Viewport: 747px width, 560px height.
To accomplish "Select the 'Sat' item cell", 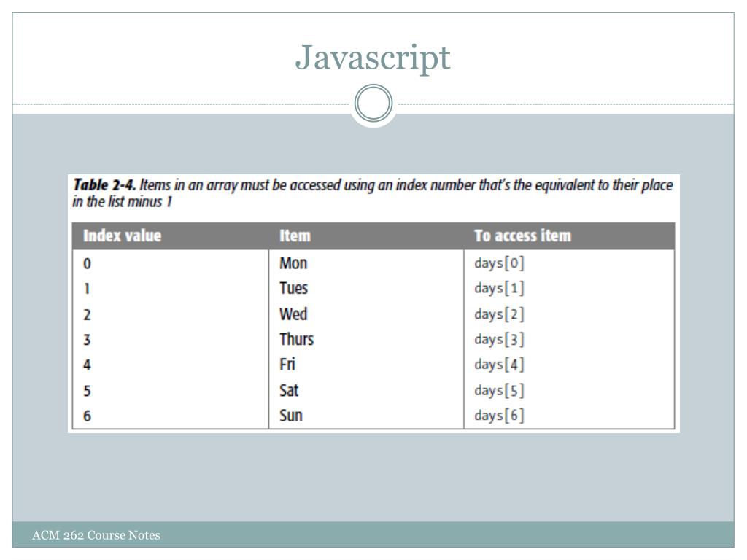I will pos(289,391).
